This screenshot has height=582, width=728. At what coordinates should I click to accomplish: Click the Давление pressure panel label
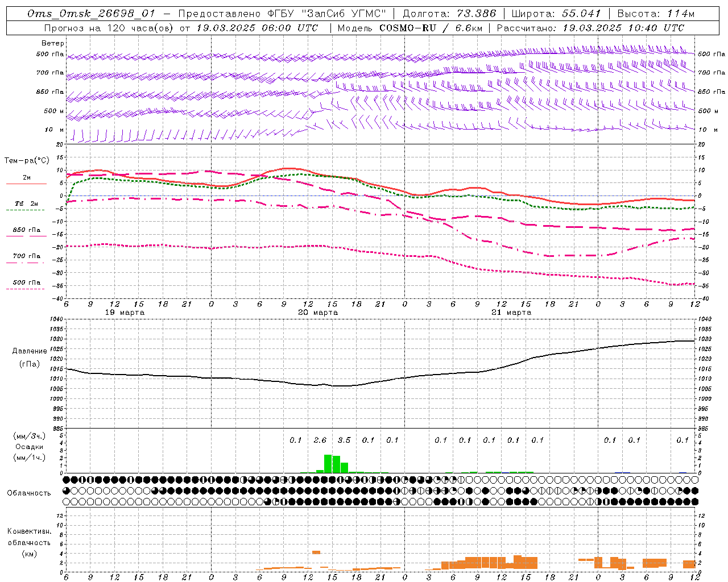[x=30, y=351]
